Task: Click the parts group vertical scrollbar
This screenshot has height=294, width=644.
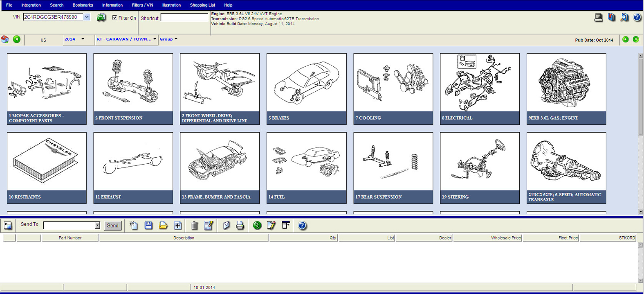Action: pos(640,94)
